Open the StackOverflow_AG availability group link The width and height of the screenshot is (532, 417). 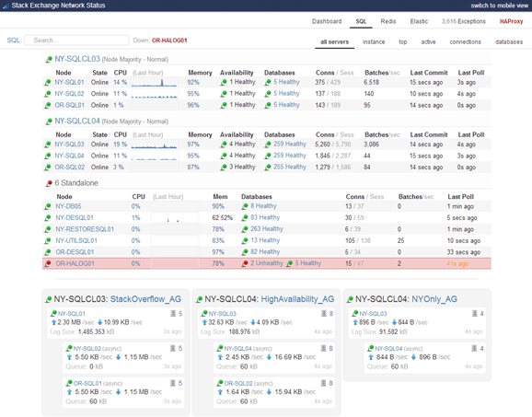146,299
